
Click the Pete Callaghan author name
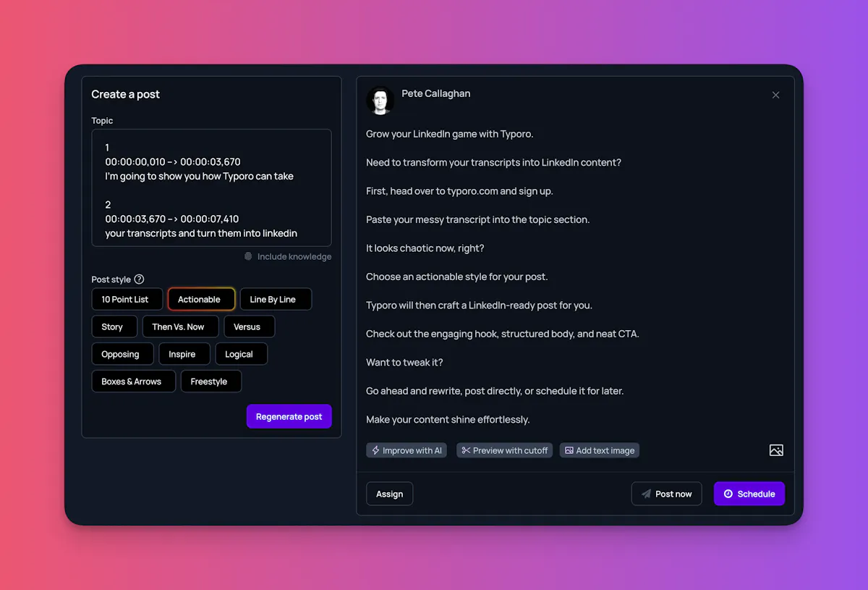[x=436, y=93]
